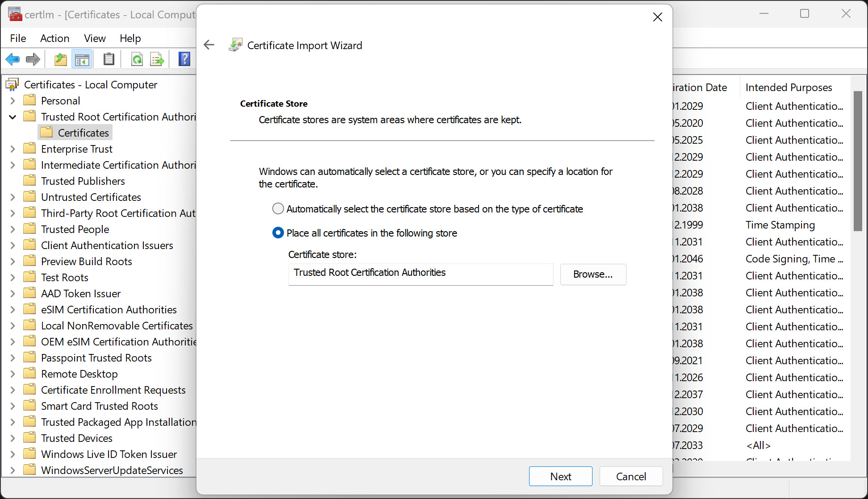Click the blue Help question-mark icon
868x499 pixels.
coord(184,59)
